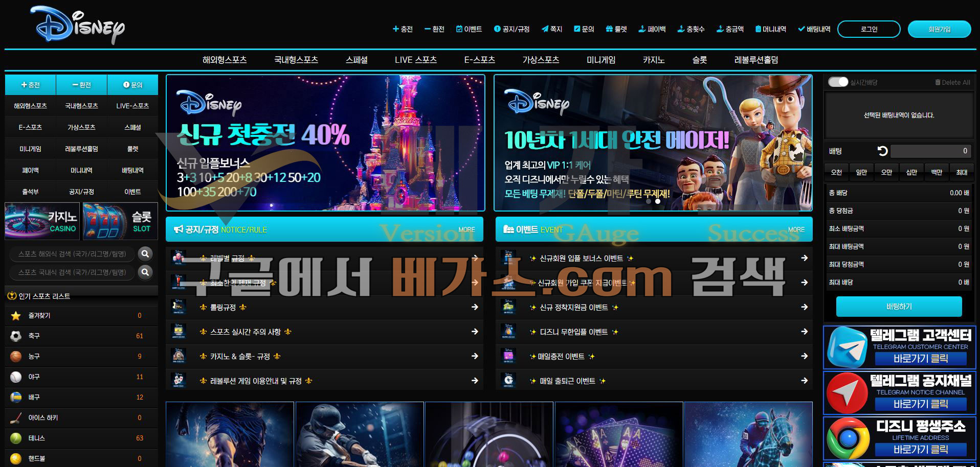This screenshot has height=467, width=980.
Task: Select 배구 volleyball icon
Action: coord(16,397)
